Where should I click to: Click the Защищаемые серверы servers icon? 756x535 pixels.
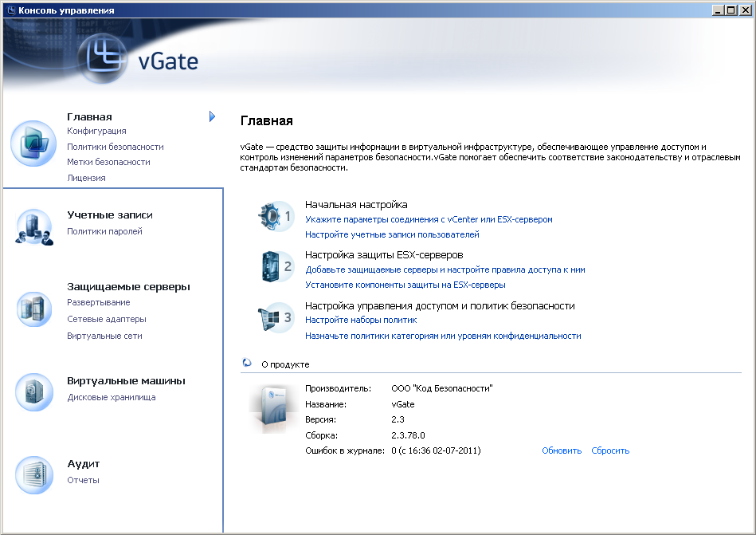click(x=33, y=309)
